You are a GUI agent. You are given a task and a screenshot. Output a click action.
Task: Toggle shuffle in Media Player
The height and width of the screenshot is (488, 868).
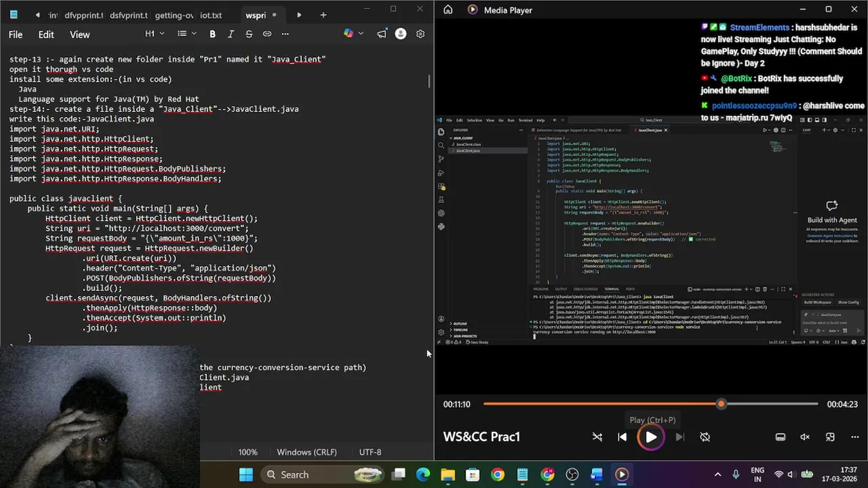point(597,437)
